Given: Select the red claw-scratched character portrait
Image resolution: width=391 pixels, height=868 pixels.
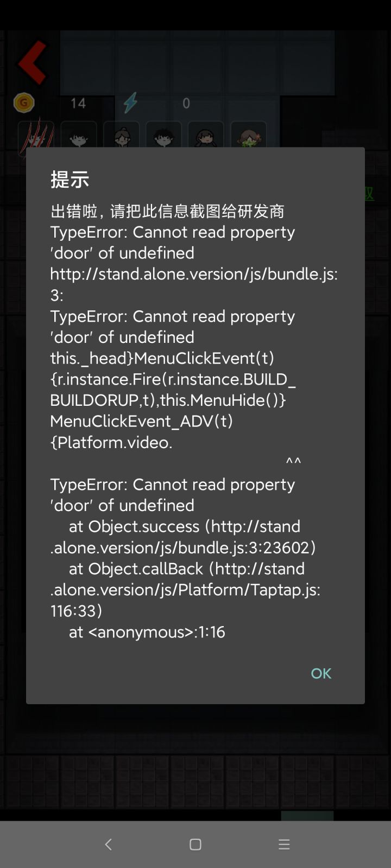Looking at the screenshot, I should (36, 135).
